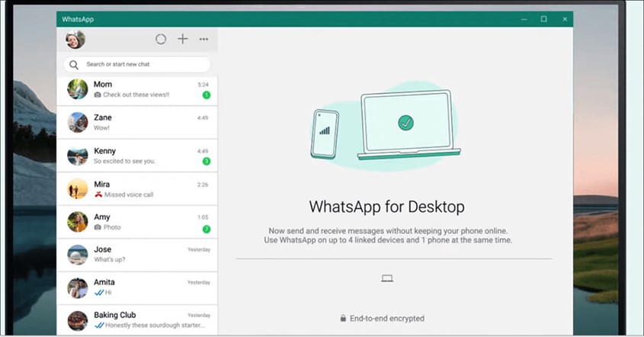Click the camera icon beside Amy's Photo
Screen dimensions: 644x337
tap(98, 227)
